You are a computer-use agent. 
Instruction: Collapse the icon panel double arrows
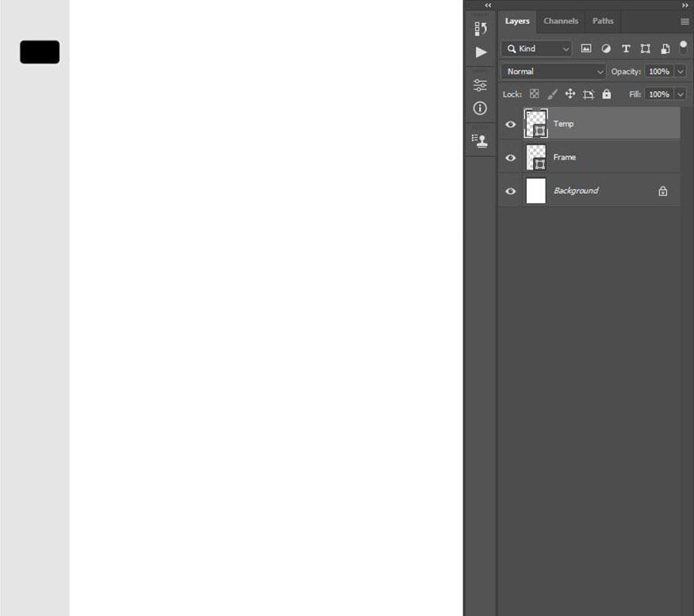point(488,6)
